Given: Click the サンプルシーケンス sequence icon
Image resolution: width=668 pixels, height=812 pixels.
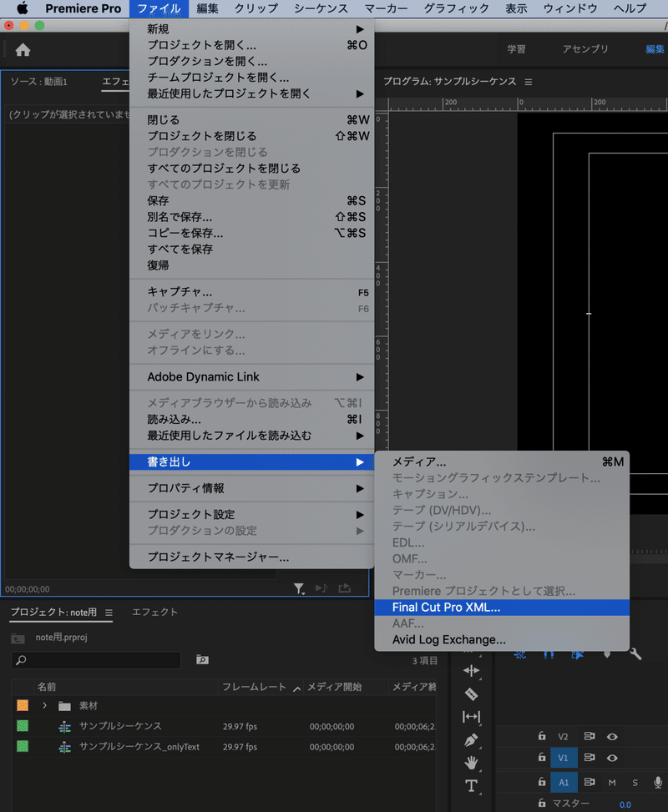Looking at the screenshot, I should click(65, 727).
